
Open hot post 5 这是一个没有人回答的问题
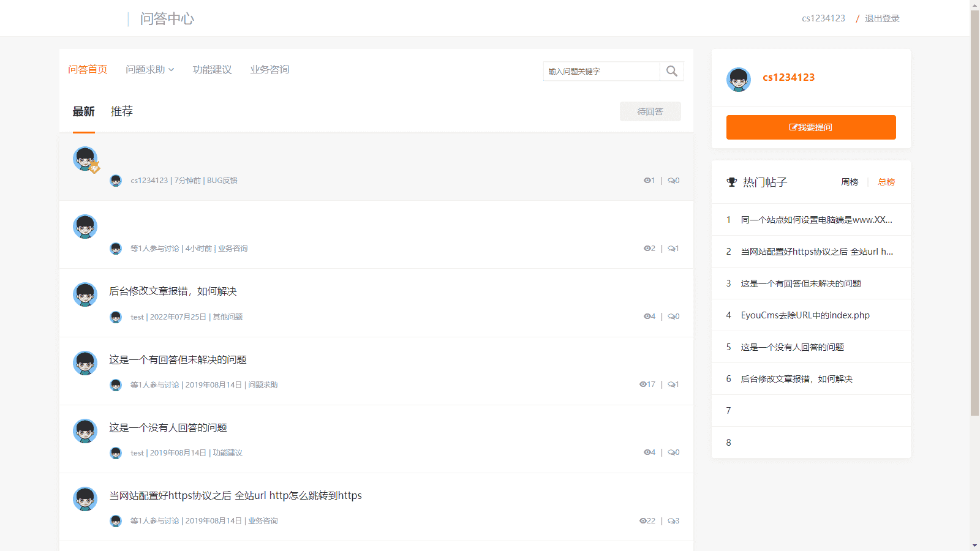click(793, 347)
